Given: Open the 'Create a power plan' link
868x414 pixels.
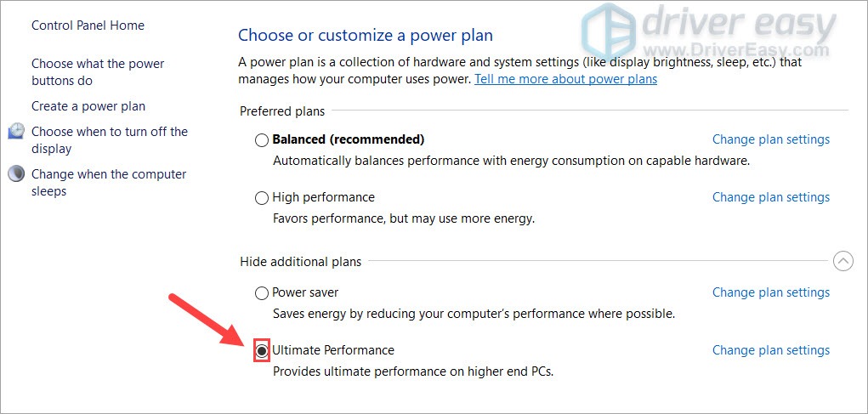Looking at the screenshot, I should point(88,106).
